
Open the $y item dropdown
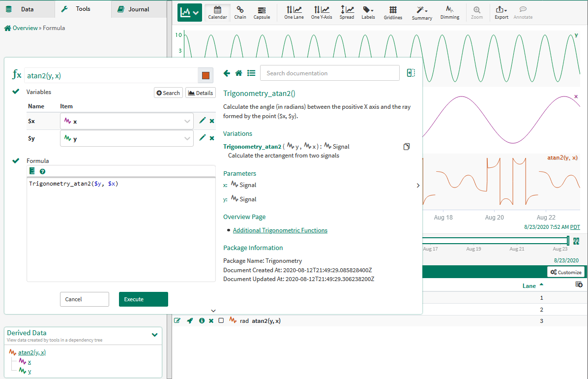(187, 138)
